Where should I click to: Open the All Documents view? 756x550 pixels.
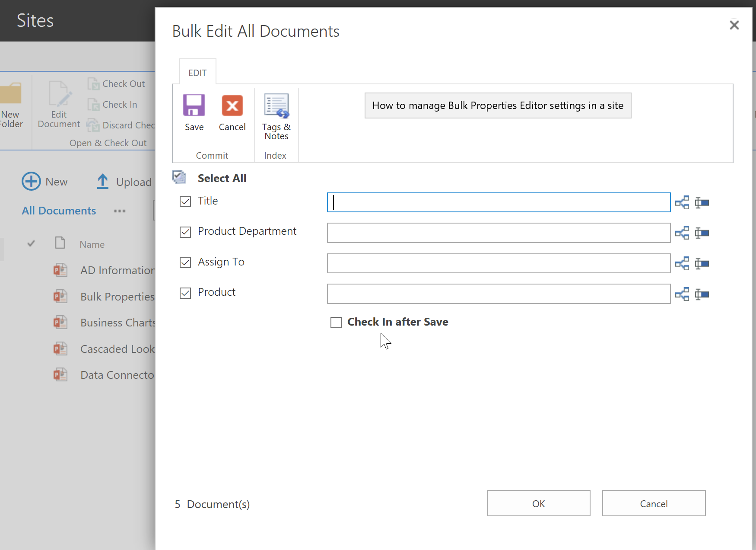click(x=59, y=211)
